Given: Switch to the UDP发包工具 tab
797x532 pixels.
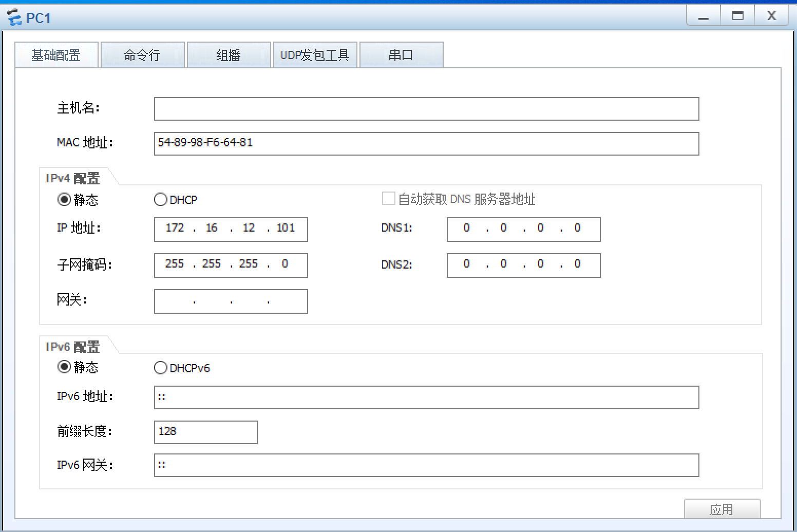Looking at the screenshot, I should coord(315,55).
